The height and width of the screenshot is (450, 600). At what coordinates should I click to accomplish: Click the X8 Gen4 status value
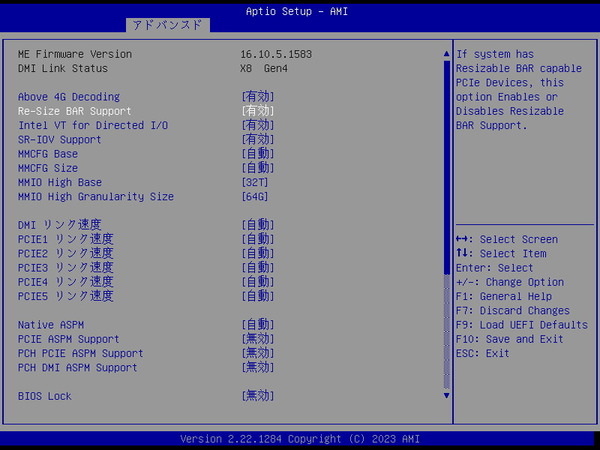pos(264,68)
